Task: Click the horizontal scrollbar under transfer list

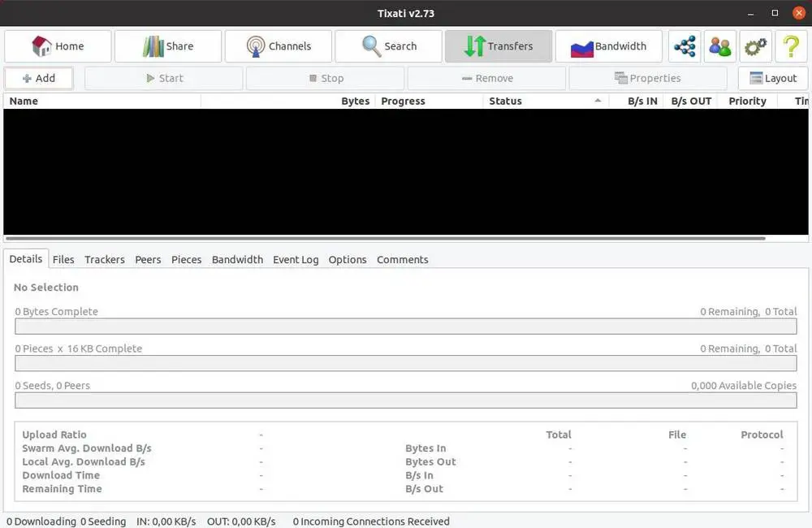Action: point(385,238)
